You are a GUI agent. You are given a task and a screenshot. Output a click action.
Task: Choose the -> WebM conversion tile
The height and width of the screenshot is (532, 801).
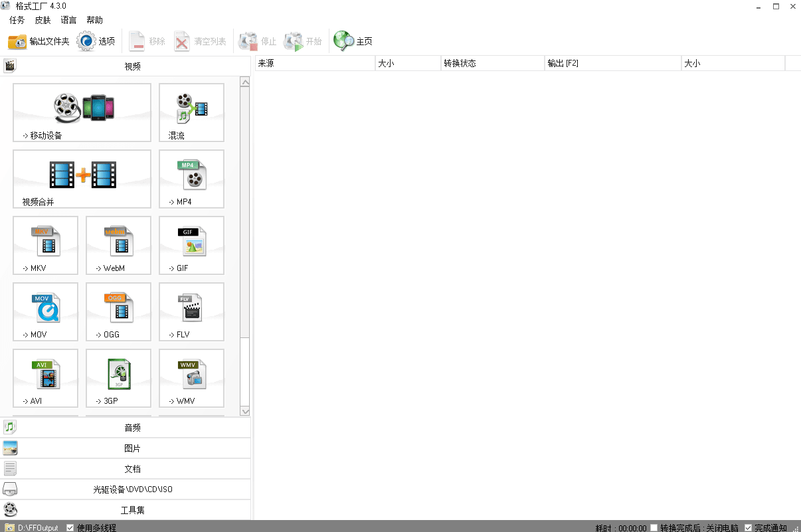(118, 245)
